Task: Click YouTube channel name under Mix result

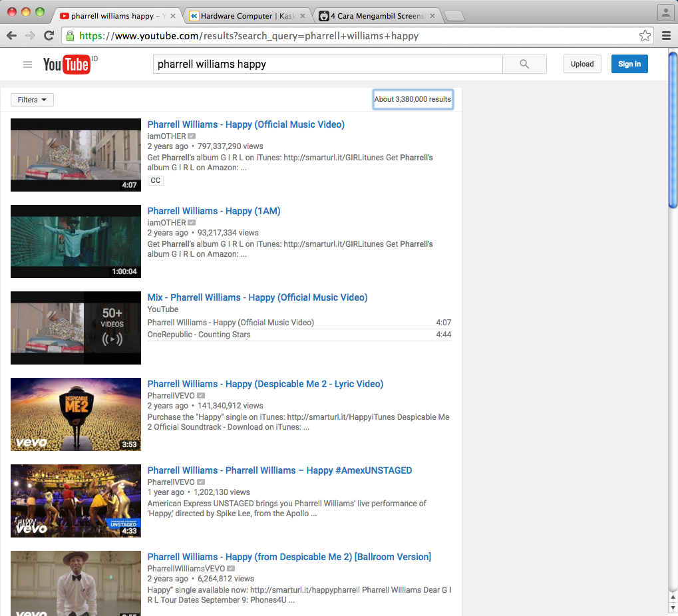Action: [x=163, y=309]
